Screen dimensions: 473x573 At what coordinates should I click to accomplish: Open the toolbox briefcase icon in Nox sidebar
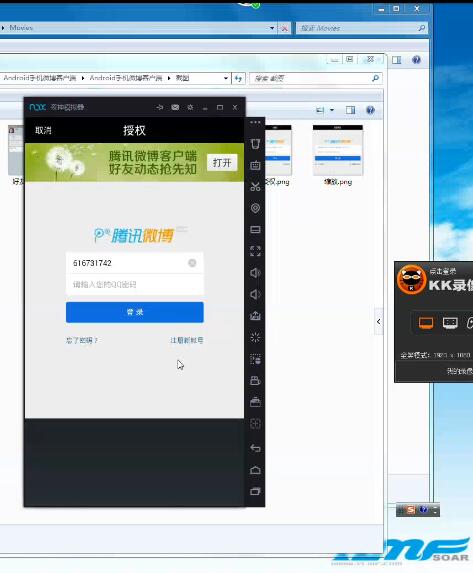pos(256,402)
